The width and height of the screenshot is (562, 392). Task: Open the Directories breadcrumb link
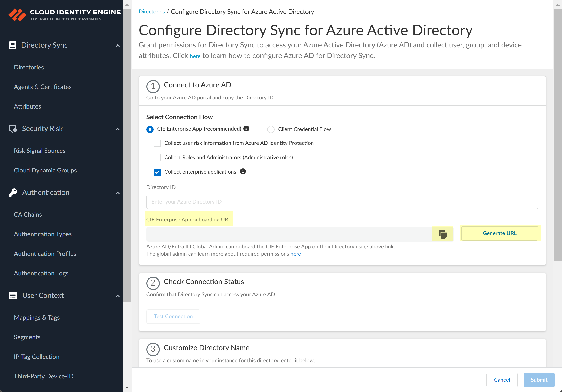(x=152, y=11)
